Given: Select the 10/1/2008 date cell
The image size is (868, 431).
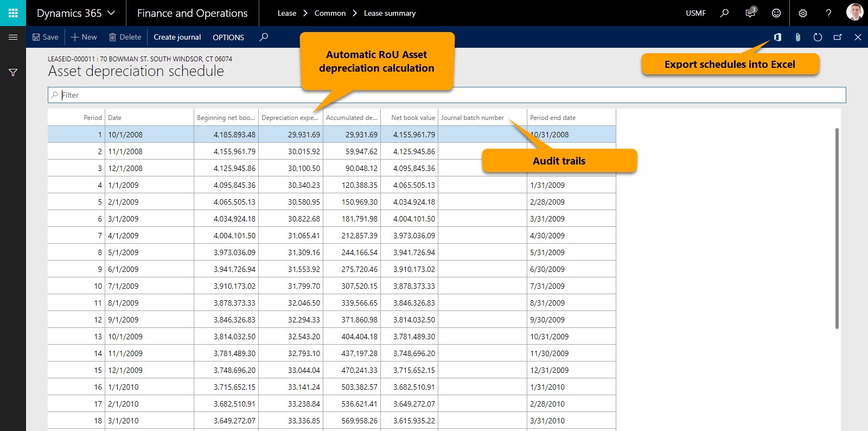Looking at the screenshot, I should tap(149, 135).
